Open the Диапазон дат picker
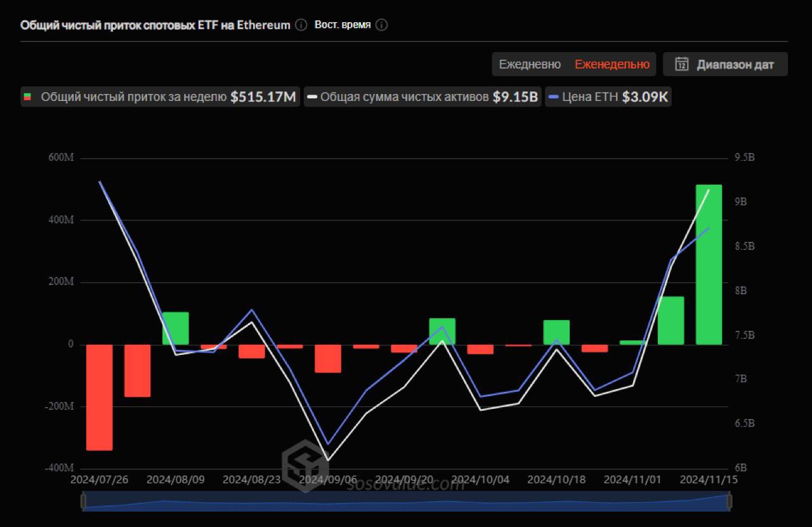 [725, 64]
